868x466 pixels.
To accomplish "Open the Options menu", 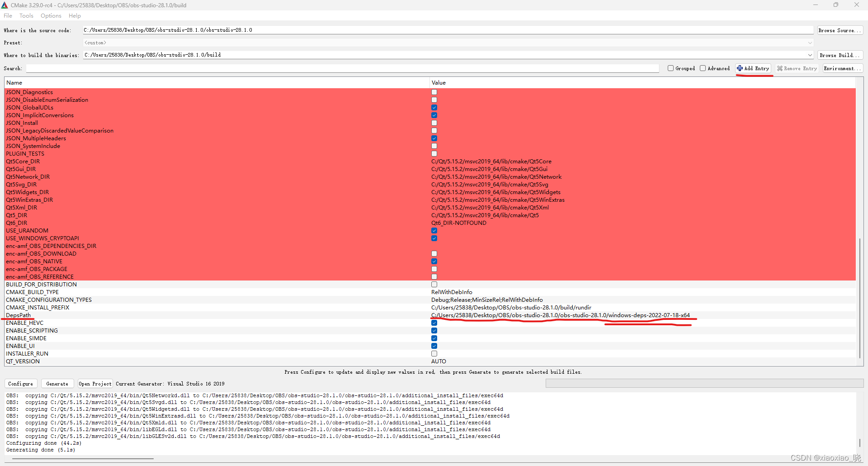I will [x=51, y=16].
